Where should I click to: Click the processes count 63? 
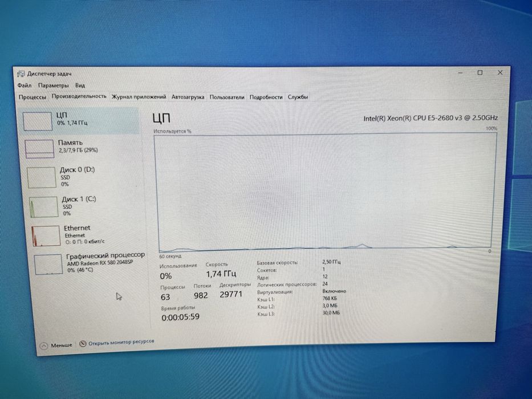(165, 297)
